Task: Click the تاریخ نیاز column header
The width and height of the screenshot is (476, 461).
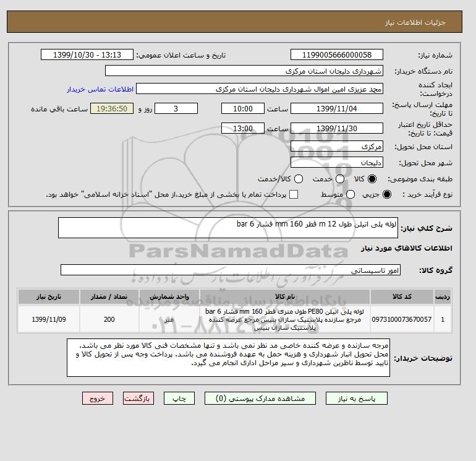Action: pyautogui.click(x=49, y=296)
